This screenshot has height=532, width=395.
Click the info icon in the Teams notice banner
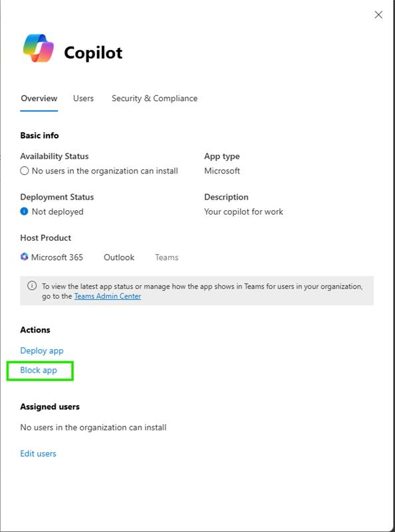[x=32, y=286]
